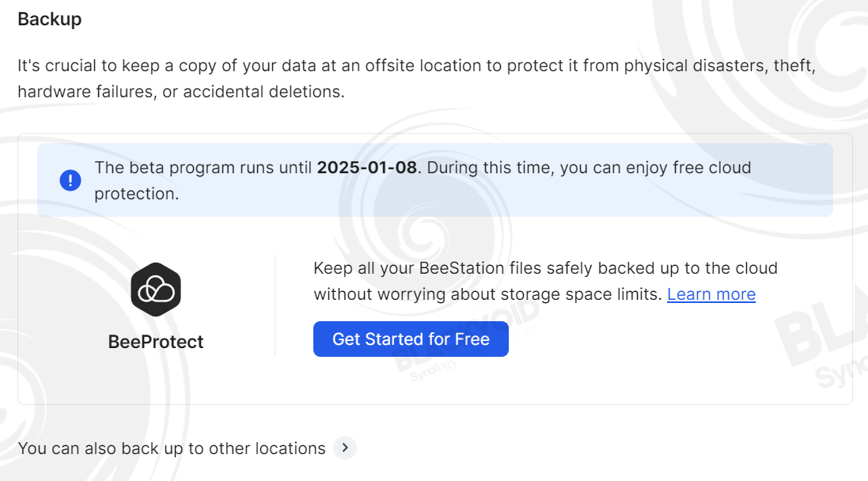Click the bold 2025-01-08 end date
The width and height of the screenshot is (868, 481).
(x=366, y=168)
